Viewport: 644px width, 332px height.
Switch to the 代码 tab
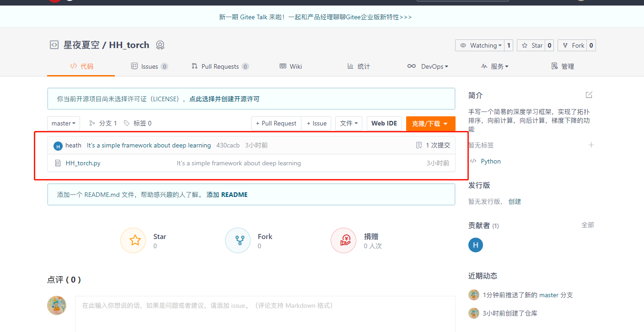81,66
